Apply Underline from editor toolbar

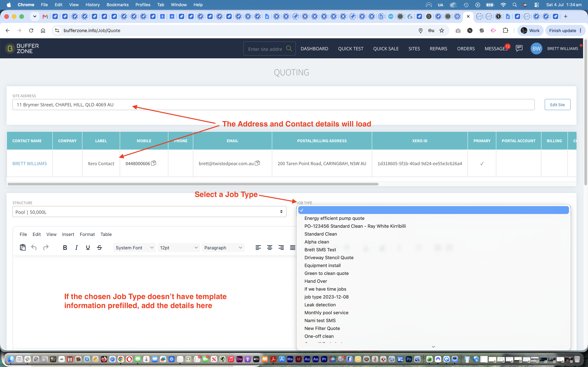click(x=88, y=248)
